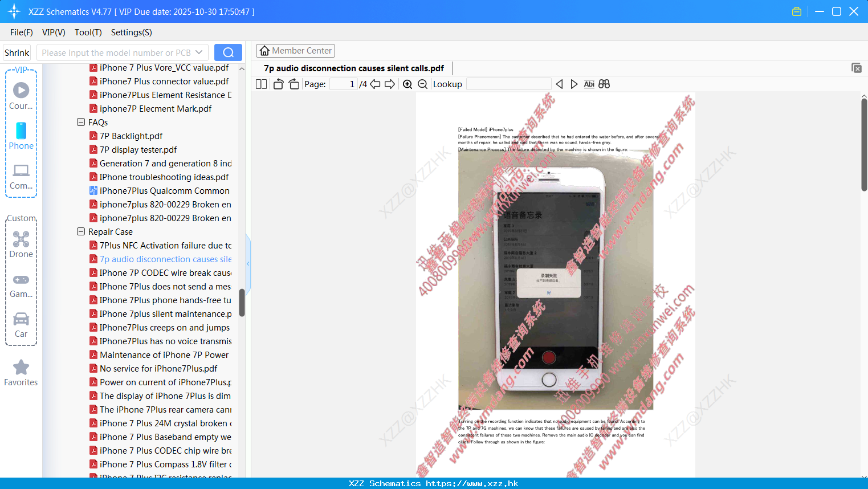This screenshot has width=868, height=489.
Task: Select the Phone category in sidebar
Action: pyautogui.click(x=21, y=136)
